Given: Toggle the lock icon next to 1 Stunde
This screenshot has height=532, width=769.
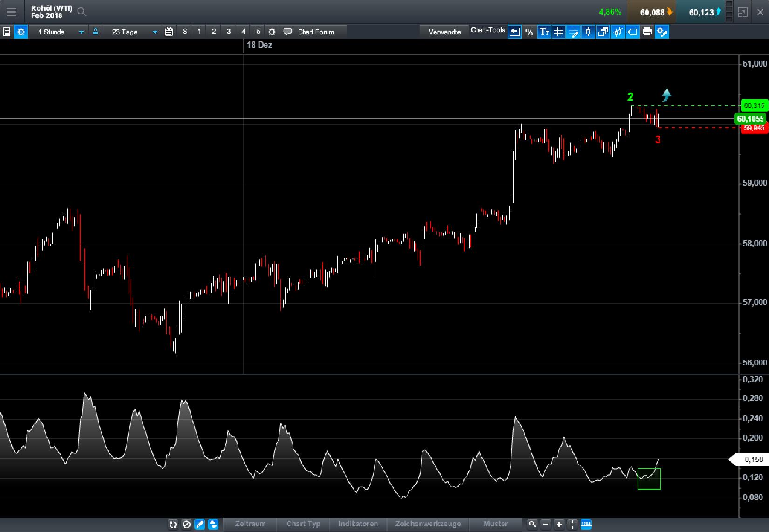Looking at the screenshot, I should pos(95,32).
